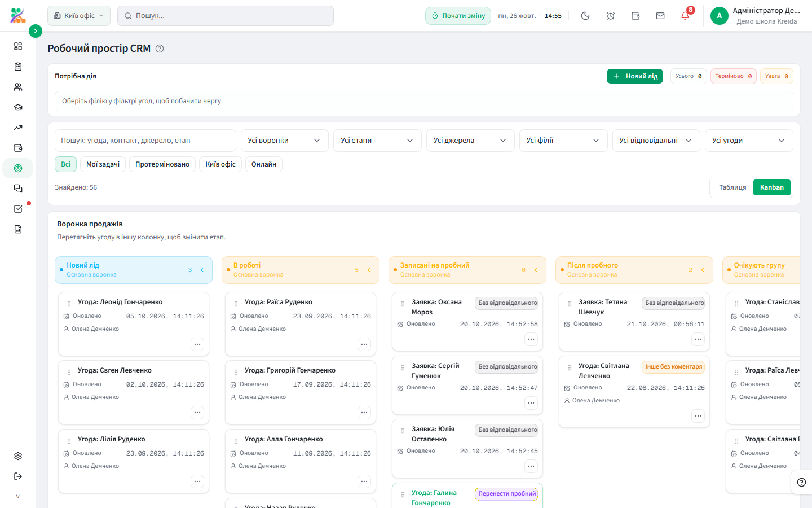Open the trending chart icon in sidebar
Viewport: 812px width, 508px height.
point(18,128)
